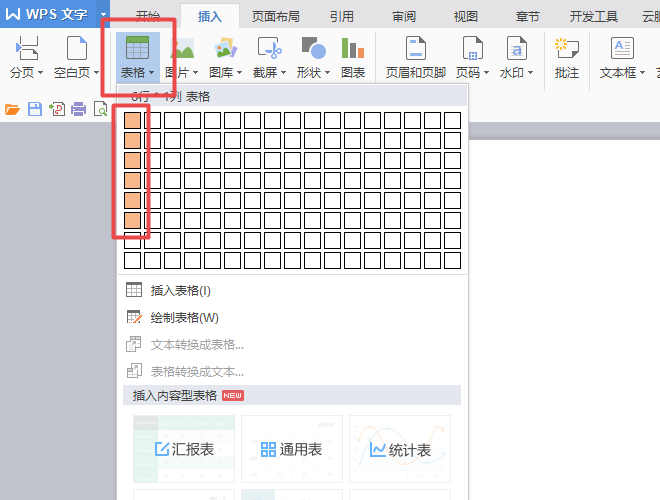Screen dimensions: 660x500
Task: Switch to the 开发工具 ribbon tab
Action: pos(593,17)
